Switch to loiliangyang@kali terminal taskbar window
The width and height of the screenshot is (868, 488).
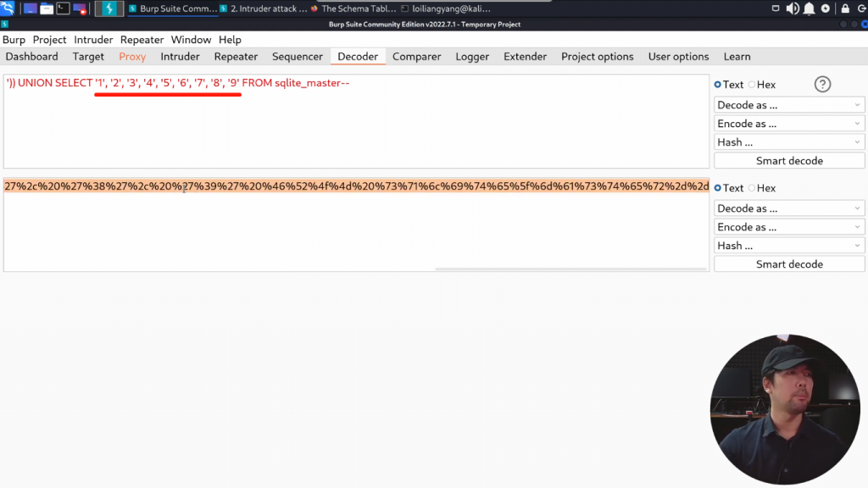pos(446,8)
